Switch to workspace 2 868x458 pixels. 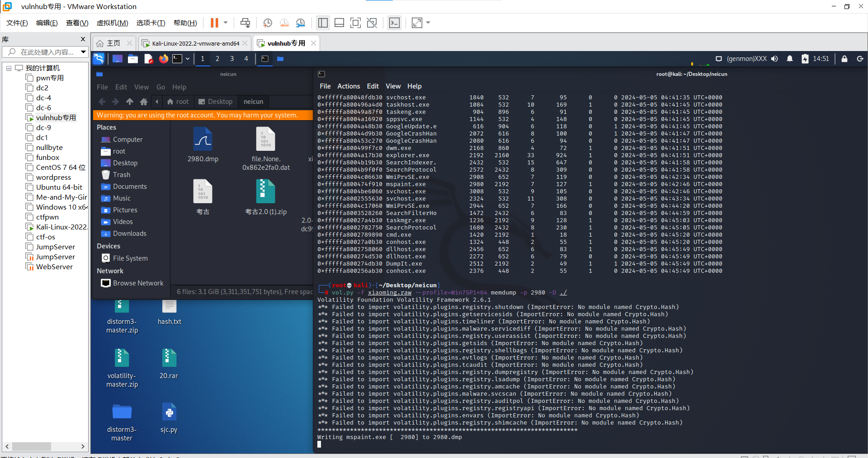pyautogui.click(x=217, y=59)
